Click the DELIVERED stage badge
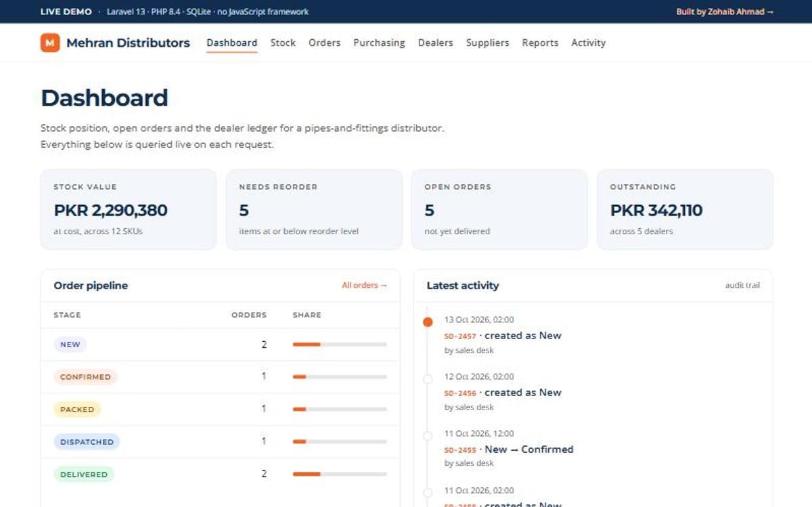The height and width of the screenshot is (507, 812). point(84,475)
